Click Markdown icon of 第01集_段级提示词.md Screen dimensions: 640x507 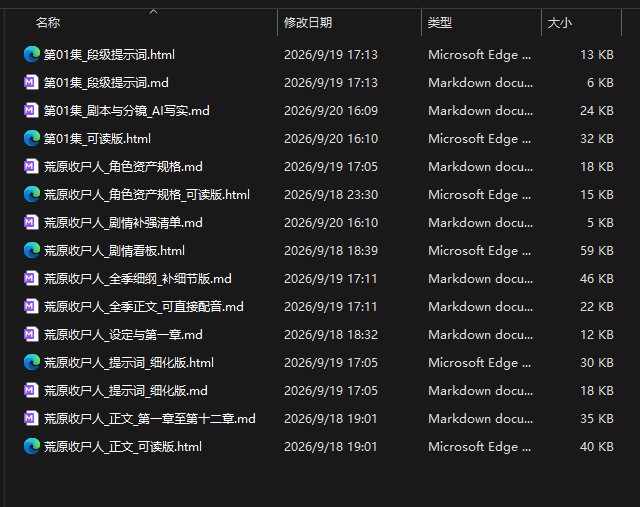[31, 82]
